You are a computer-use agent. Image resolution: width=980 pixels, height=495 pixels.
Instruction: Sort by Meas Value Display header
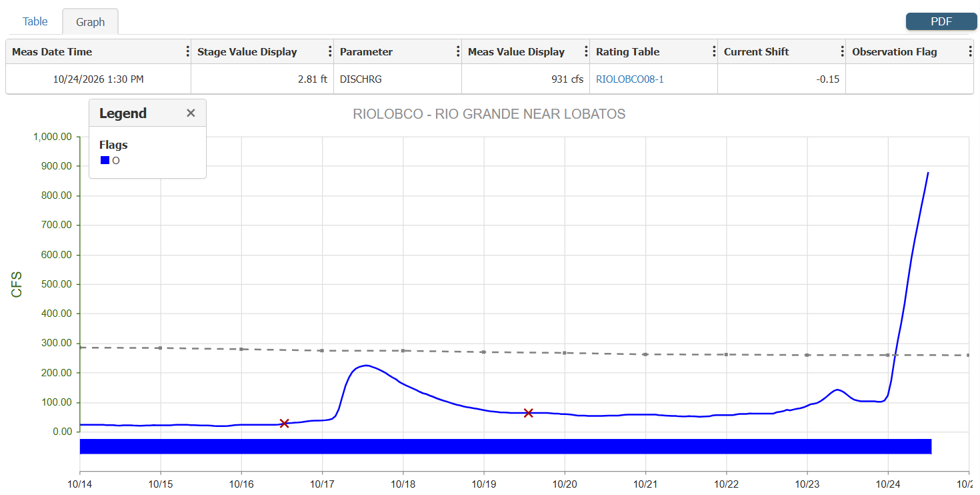516,52
